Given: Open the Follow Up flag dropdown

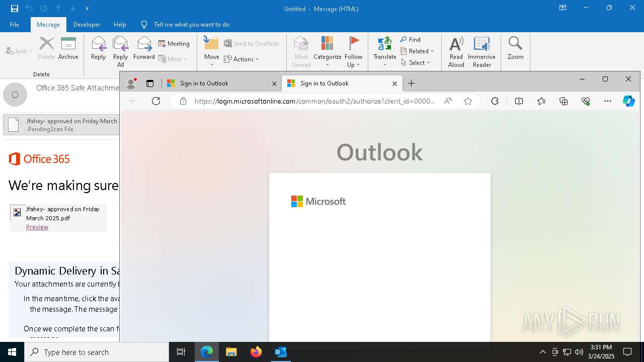Looking at the screenshot, I should [x=354, y=51].
